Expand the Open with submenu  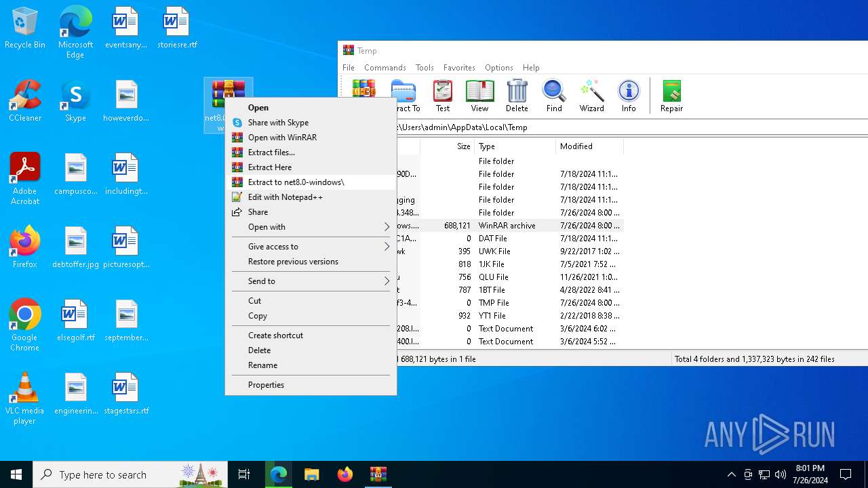pyautogui.click(x=311, y=227)
